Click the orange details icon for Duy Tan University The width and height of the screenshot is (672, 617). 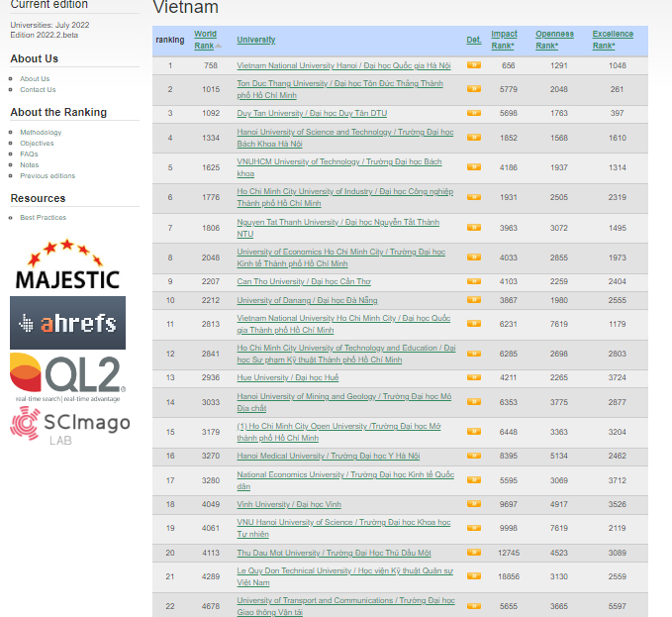point(474,113)
